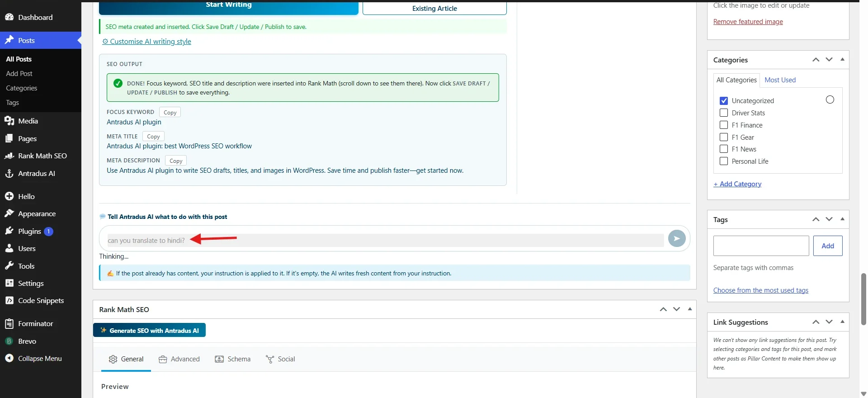Check the Personal Life category
Screen dimensions: 868x398
point(724,161)
